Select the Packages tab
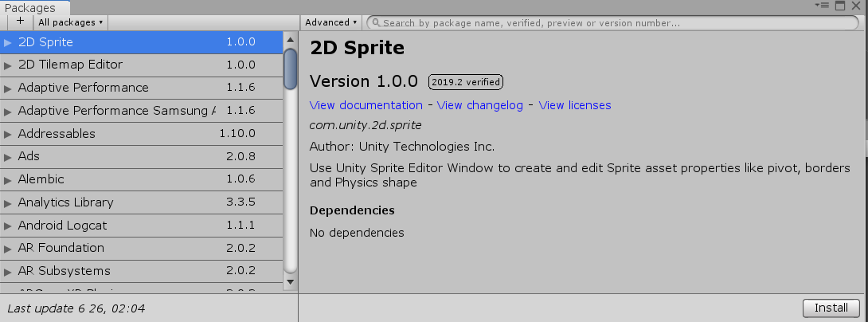The width and height of the screenshot is (868, 322). click(x=34, y=8)
